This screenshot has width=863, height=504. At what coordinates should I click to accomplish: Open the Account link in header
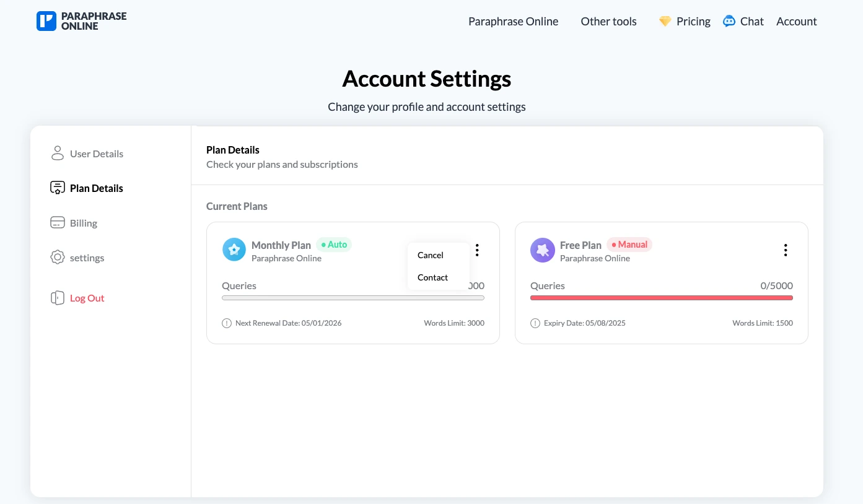(x=796, y=21)
